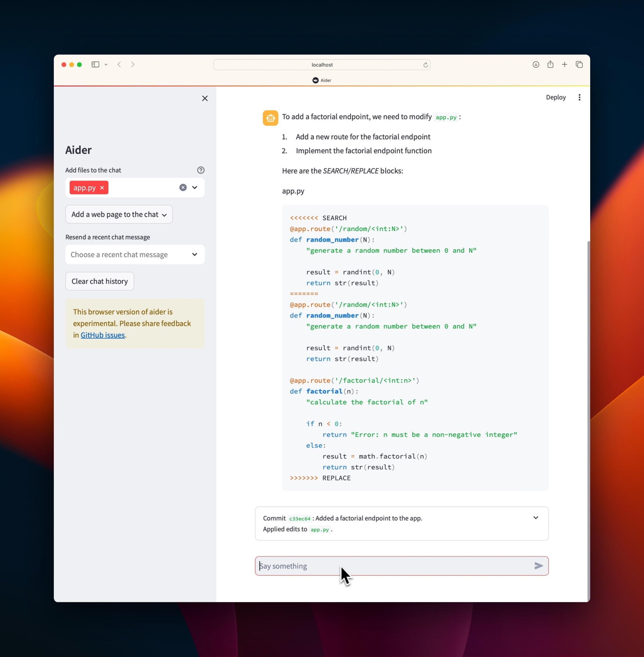This screenshot has height=657, width=644.
Task: Click Clear chat history button
Action: 99,281
